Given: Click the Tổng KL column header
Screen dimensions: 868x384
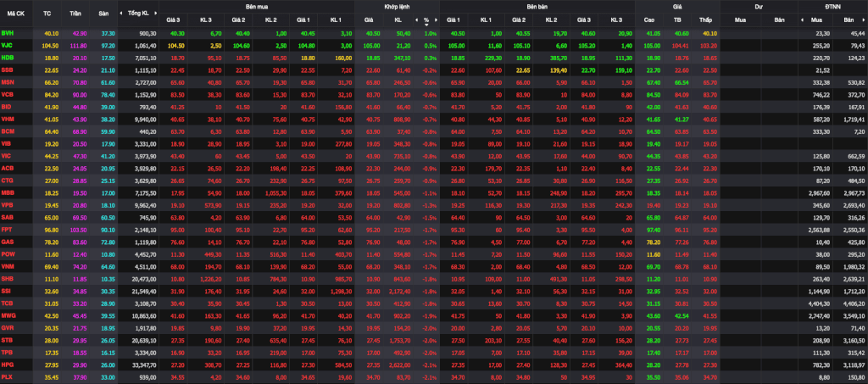Looking at the screenshot, I should coord(138,13).
